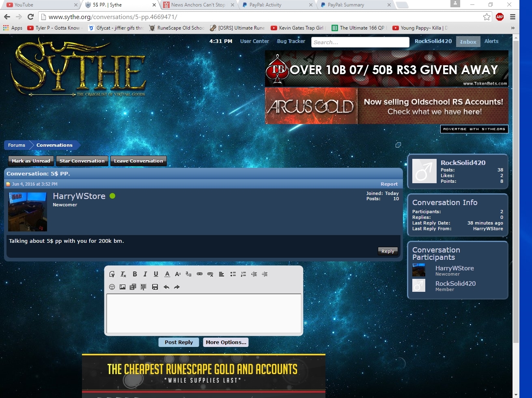
Task: Click Reply button under HarryWStore's message
Action: pyautogui.click(x=388, y=251)
